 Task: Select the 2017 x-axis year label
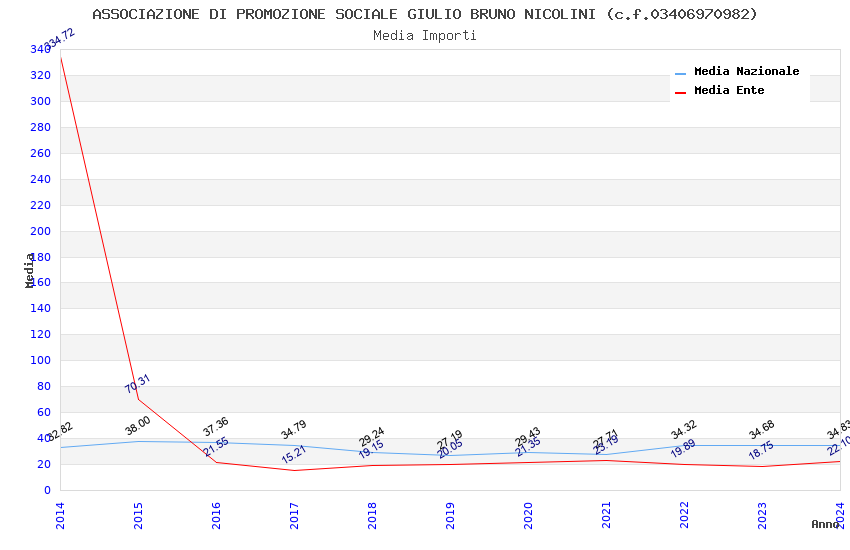coord(294,515)
